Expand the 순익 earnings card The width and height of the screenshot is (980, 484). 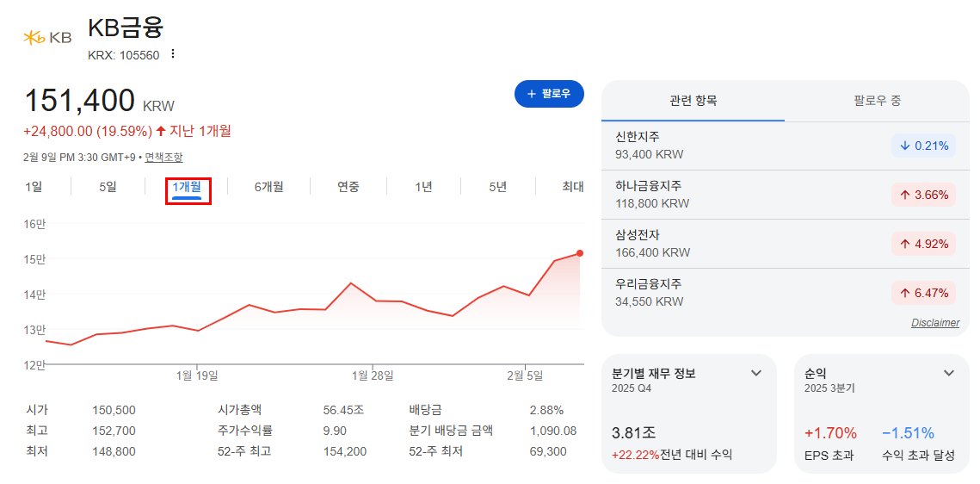click(949, 373)
